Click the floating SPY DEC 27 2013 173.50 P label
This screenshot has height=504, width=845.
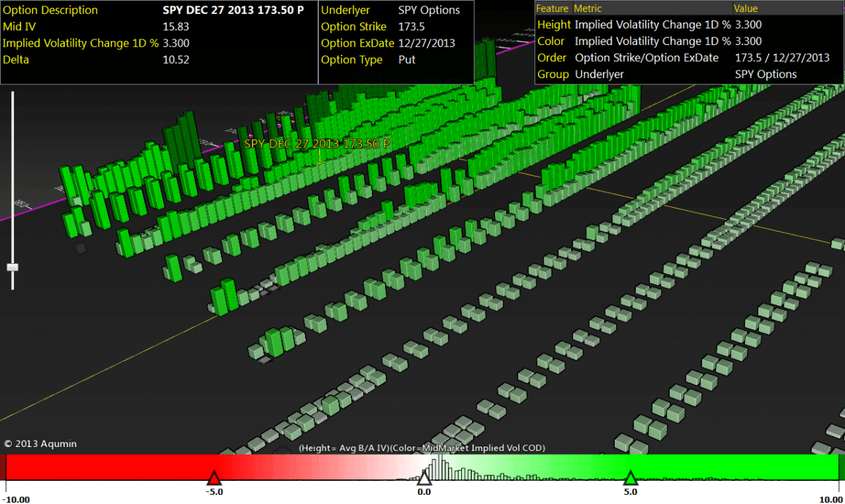pyautogui.click(x=317, y=144)
